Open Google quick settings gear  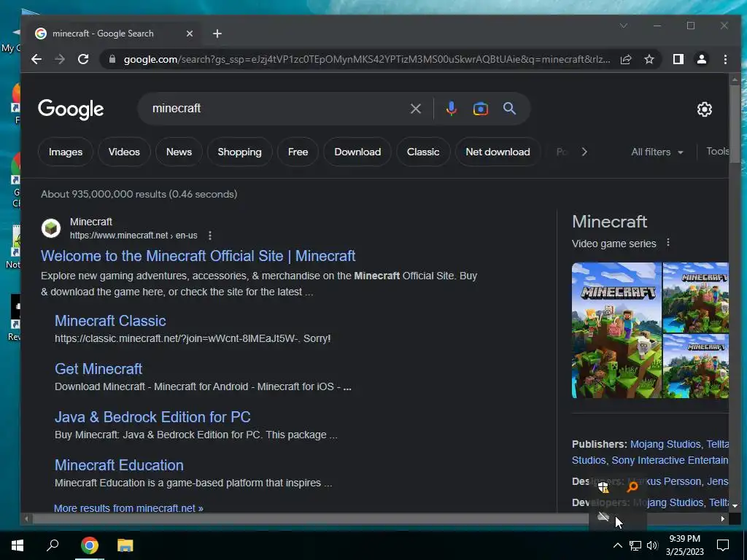point(704,109)
